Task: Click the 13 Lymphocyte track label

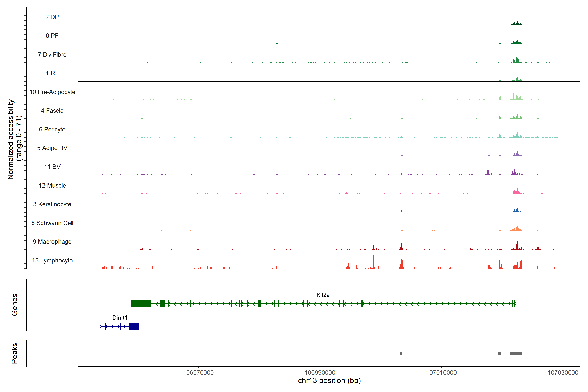Action: (52, 261)
